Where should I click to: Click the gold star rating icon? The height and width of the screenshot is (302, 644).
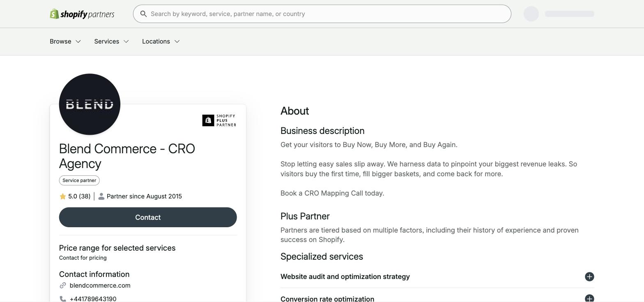click(63, 196)
